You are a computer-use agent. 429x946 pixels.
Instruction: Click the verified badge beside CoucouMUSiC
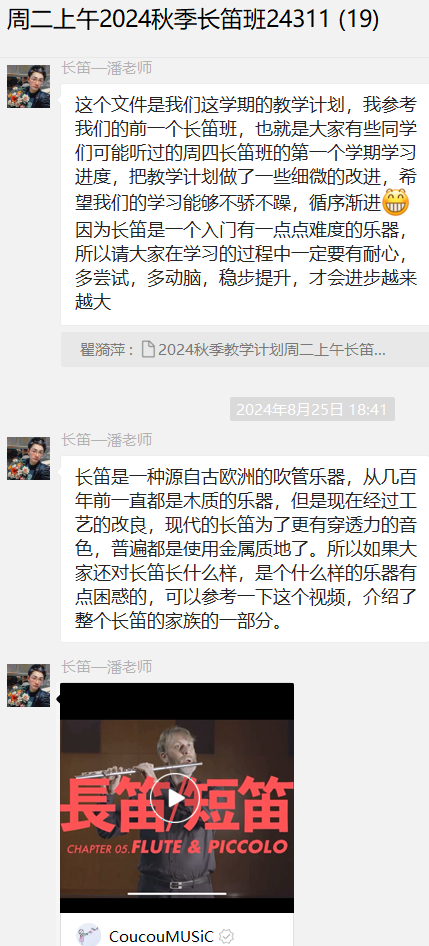226,936
